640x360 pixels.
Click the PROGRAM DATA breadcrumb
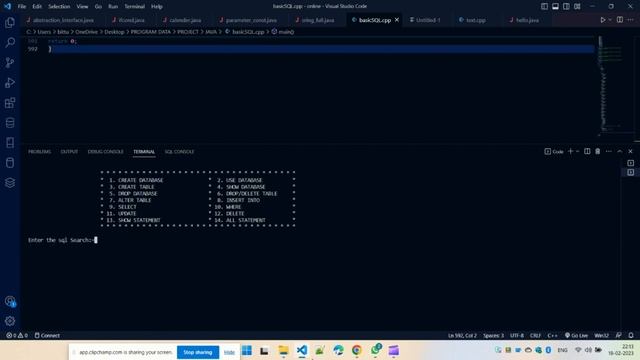click(x=151, y=31)
